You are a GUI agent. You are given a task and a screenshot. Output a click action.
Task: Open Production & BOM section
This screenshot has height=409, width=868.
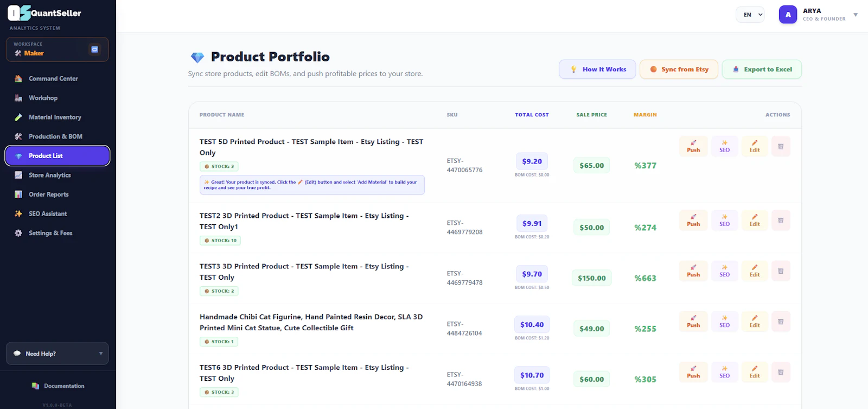(x=58, y=136)
